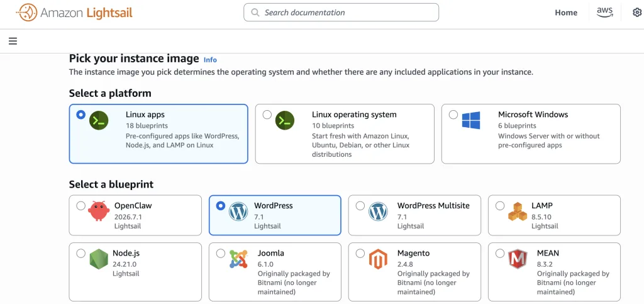Click the '10 blueprints' text
The height and width of the screenshot is (304, 644).
(333, 126)
